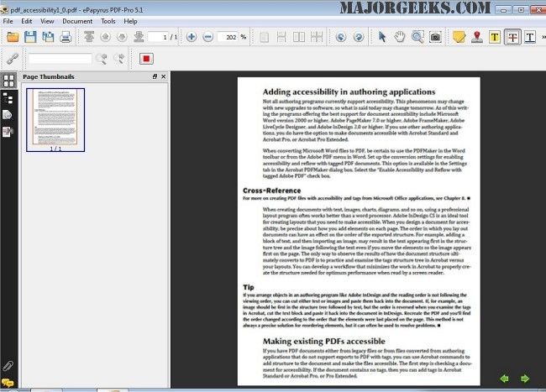This screenshot has height=392, width=546.
Task: Select the page 1 thumbnail
Action: coord(55,120)
